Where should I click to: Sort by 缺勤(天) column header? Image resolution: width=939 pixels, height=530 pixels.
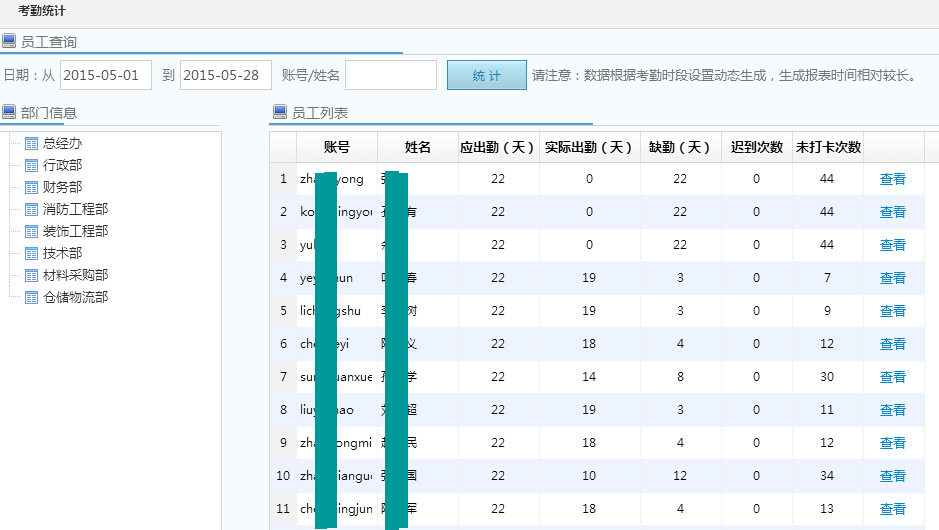coord(680,147)
